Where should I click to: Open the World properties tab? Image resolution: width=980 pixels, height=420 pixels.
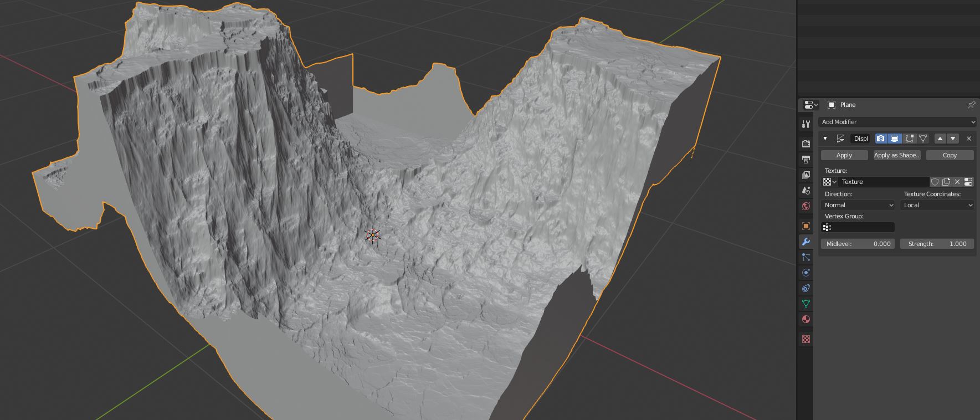pos(806,206)
